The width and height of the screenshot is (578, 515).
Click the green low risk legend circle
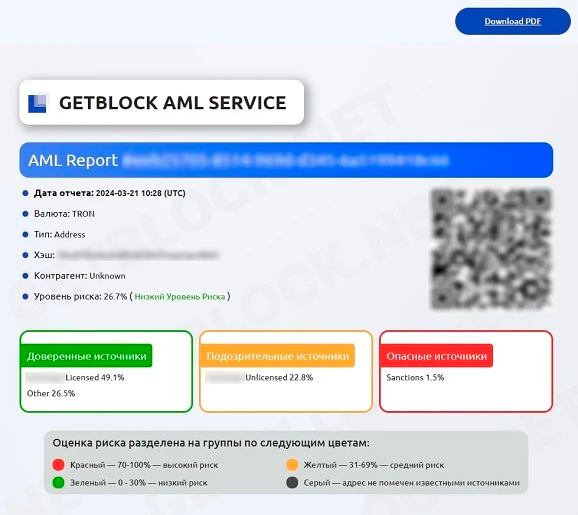point(58,483)
